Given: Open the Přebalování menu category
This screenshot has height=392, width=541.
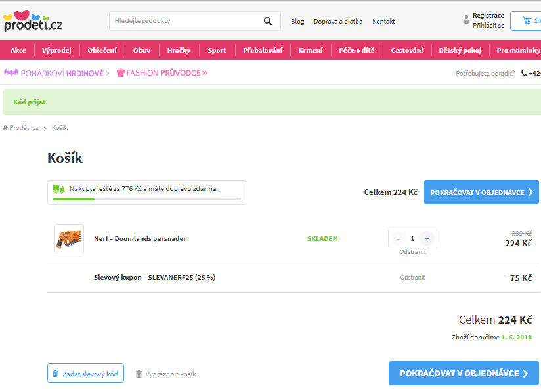Looking at the screenshot, I should click(x=263, y=51).
